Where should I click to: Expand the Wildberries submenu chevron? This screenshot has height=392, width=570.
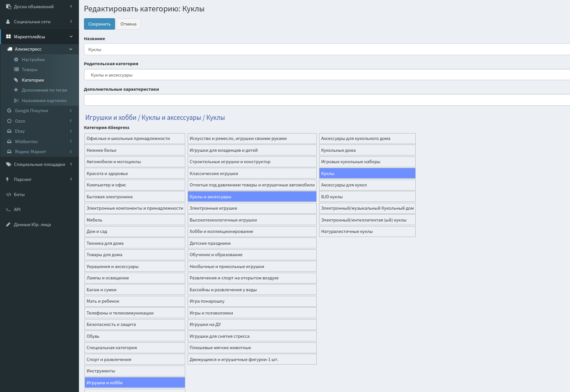[71, 142]
